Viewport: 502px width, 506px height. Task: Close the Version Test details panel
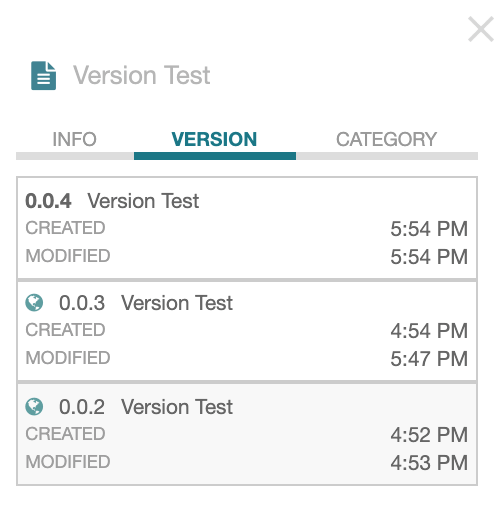pyautogui.click(x=480, y=29)
